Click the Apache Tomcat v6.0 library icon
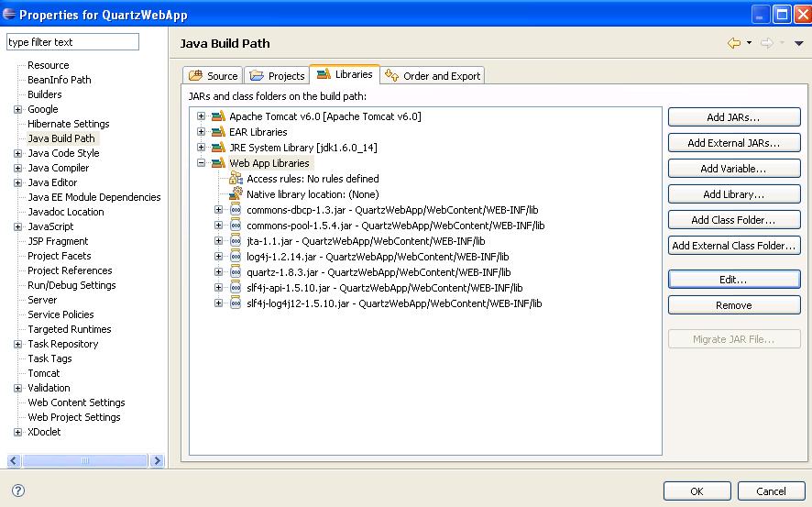 click(x=218, y=116)
